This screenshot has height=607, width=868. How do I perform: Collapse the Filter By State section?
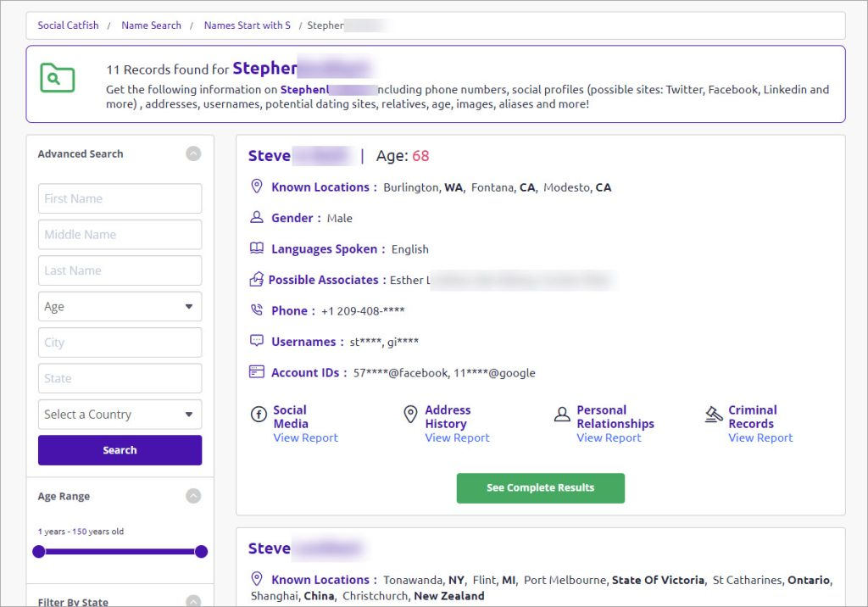pos(193,601)
